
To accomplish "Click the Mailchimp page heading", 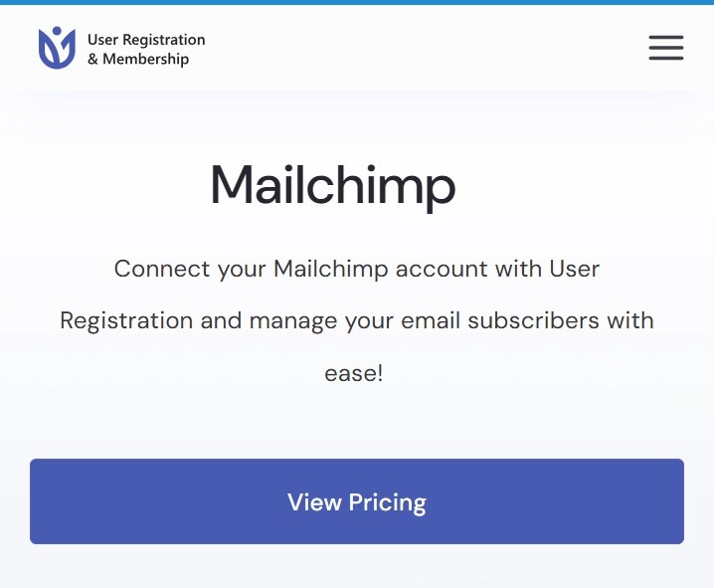I will pos(332,186).
